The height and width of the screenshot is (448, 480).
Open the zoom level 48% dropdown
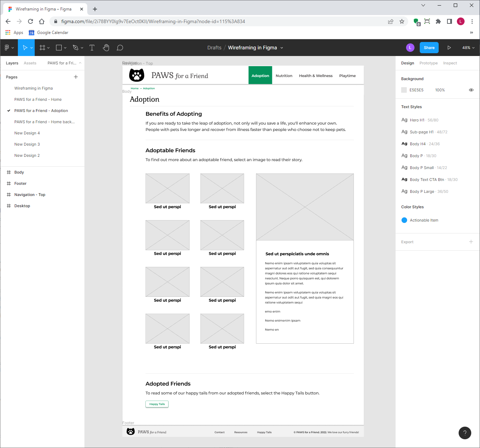467,47
